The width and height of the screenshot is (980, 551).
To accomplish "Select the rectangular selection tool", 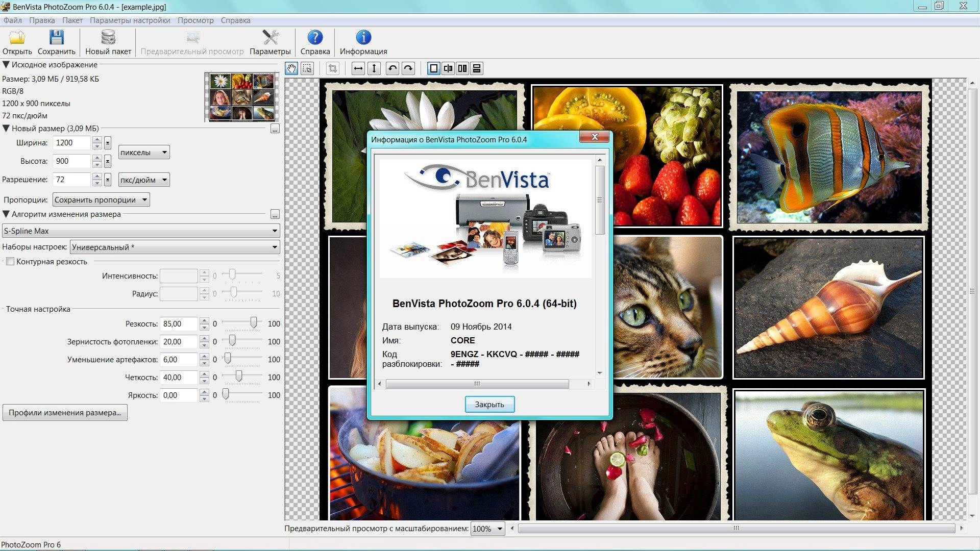I will 307,68.
